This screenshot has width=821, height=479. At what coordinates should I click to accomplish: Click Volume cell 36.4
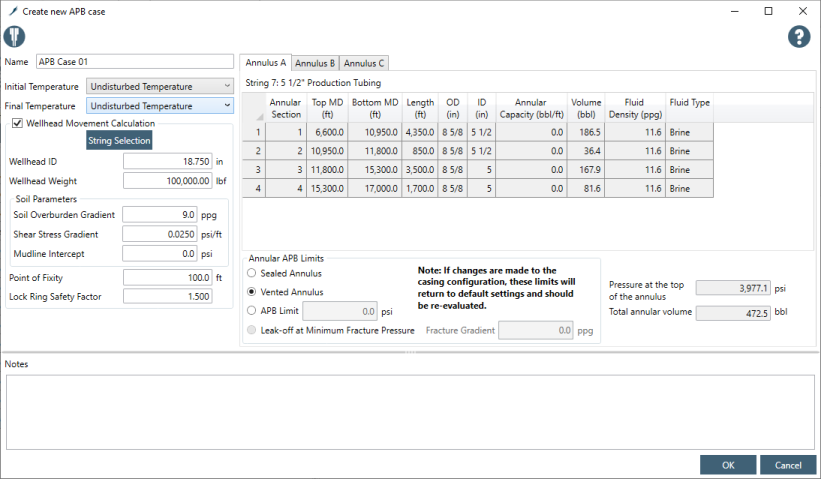[586, 151]
